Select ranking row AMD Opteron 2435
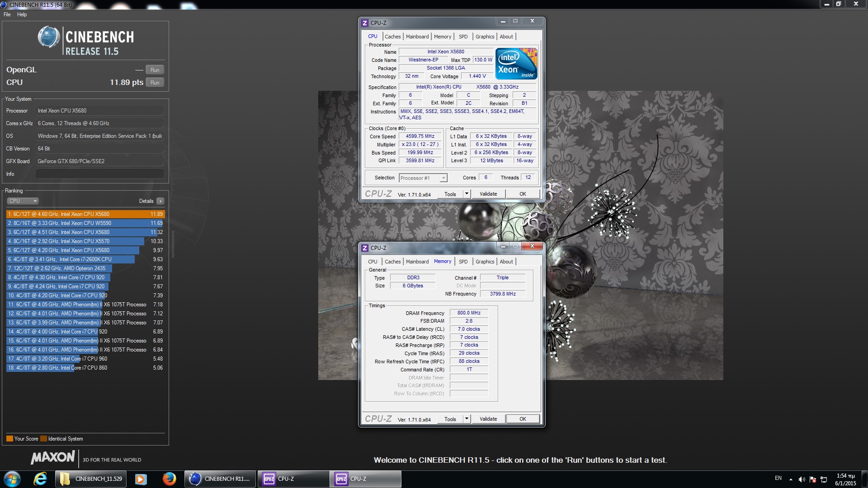Screen dimensions: 868x488 click(85, 268)
